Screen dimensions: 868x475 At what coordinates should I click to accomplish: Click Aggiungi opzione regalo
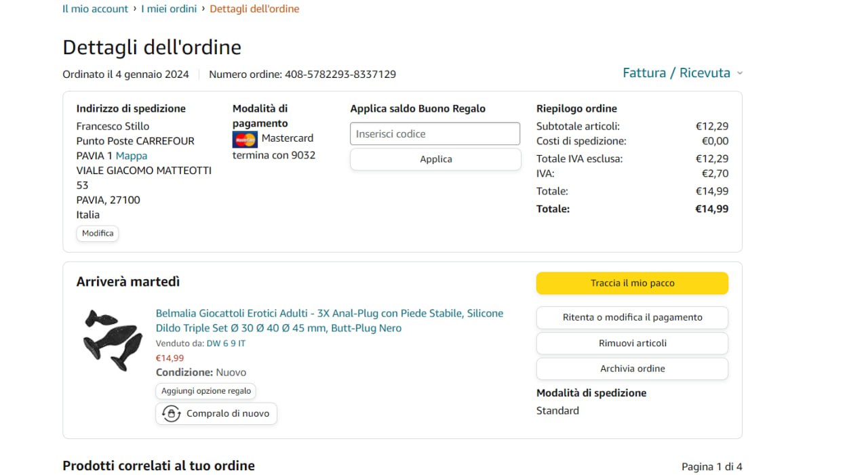coord(206,391)
